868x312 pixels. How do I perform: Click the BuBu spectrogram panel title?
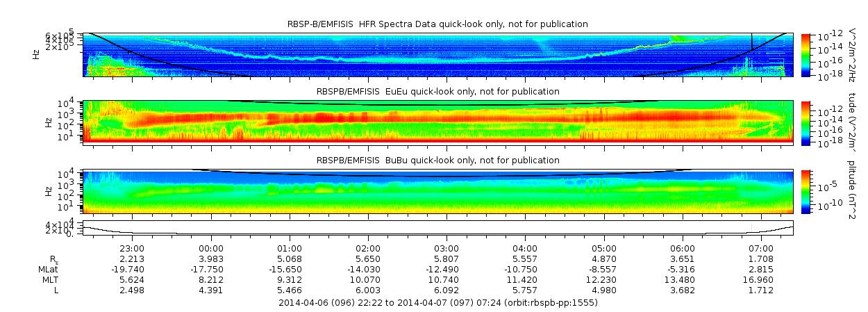[x=437, y=161]
